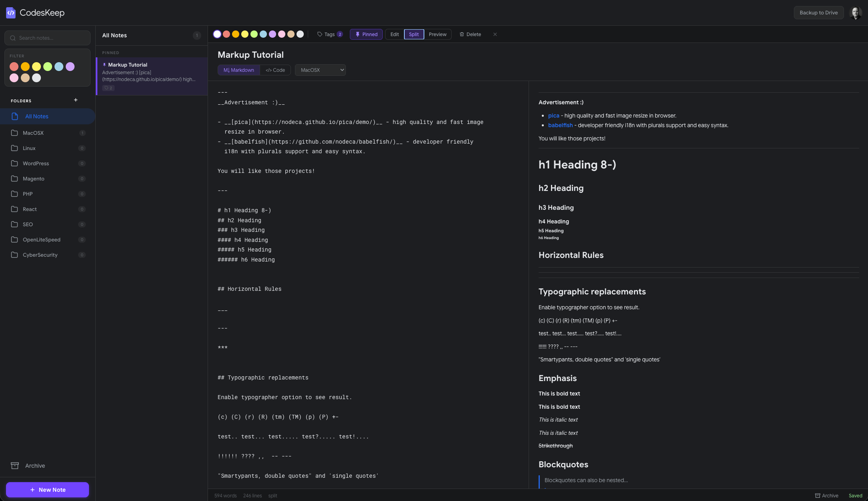Switch to the Edit view tab

[x=395, y=34]
